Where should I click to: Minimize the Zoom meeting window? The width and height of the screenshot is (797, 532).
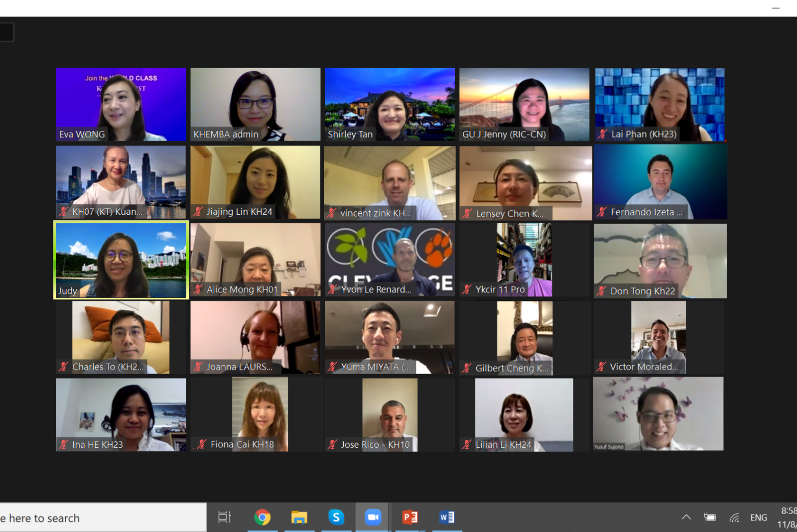[x=776, y=8]
